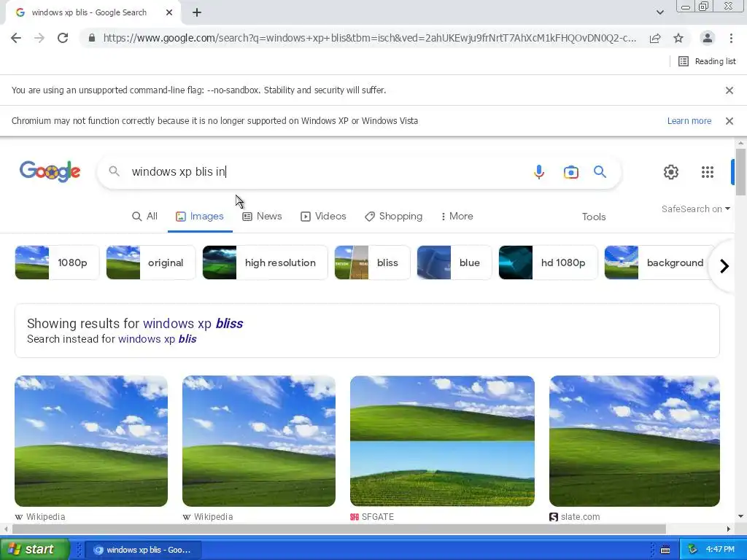This screenshot has width=747, height=560.
Task: Select the Images tab
Action: [x=200, y=216]
